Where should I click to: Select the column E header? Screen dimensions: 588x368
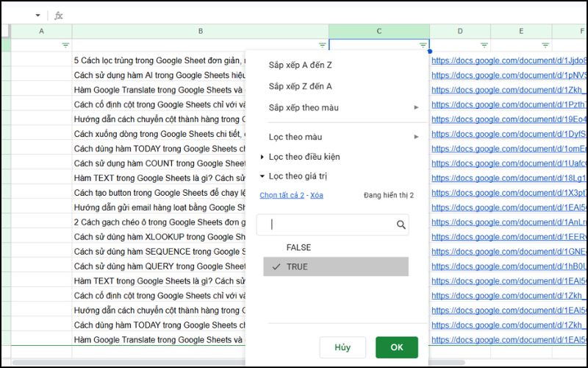pos(521,31)
